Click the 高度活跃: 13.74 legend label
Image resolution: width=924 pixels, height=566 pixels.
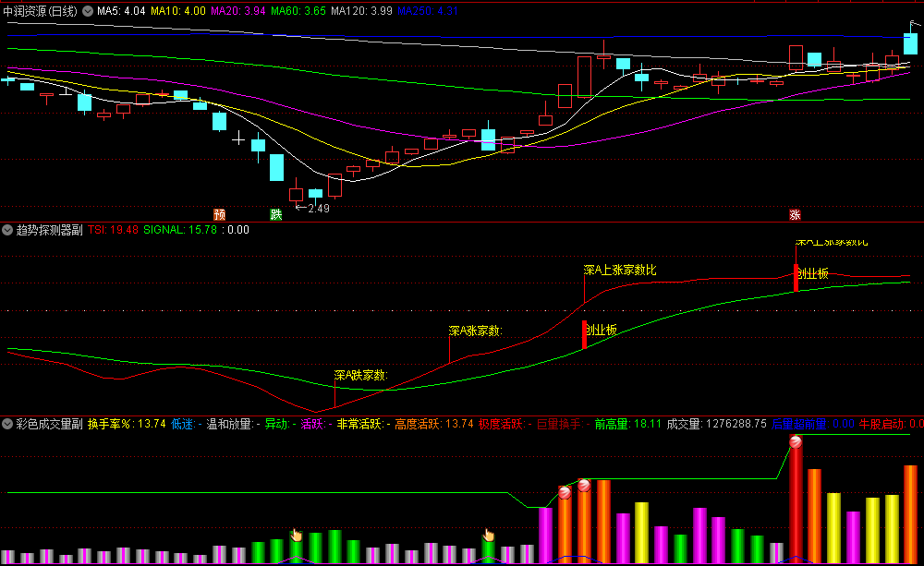434,424
